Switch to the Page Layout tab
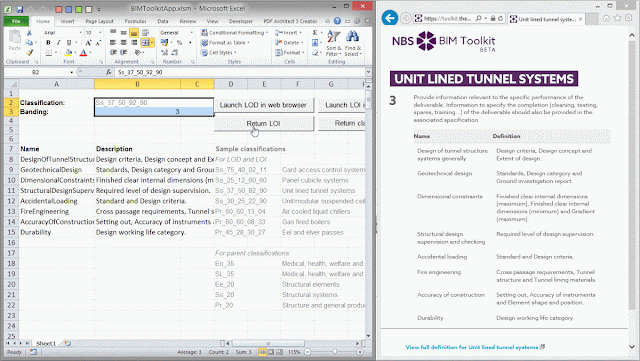 [99, 21]
